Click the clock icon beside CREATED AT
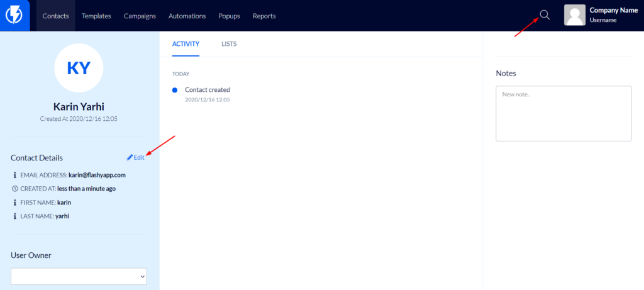 [15, 189]
